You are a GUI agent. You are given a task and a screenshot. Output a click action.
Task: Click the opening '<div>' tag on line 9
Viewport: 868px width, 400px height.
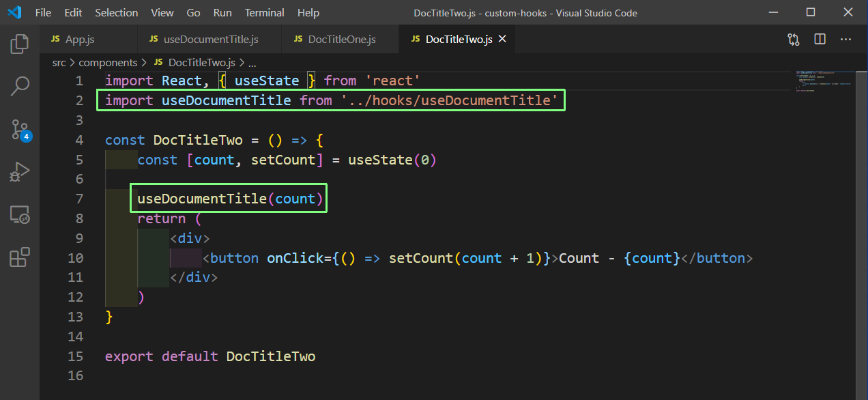(x=190, y=238)
